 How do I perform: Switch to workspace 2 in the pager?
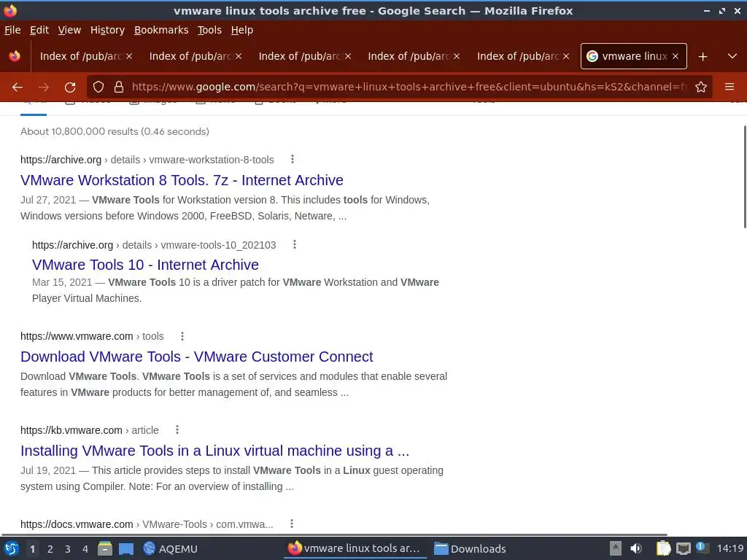pos(50,549)
